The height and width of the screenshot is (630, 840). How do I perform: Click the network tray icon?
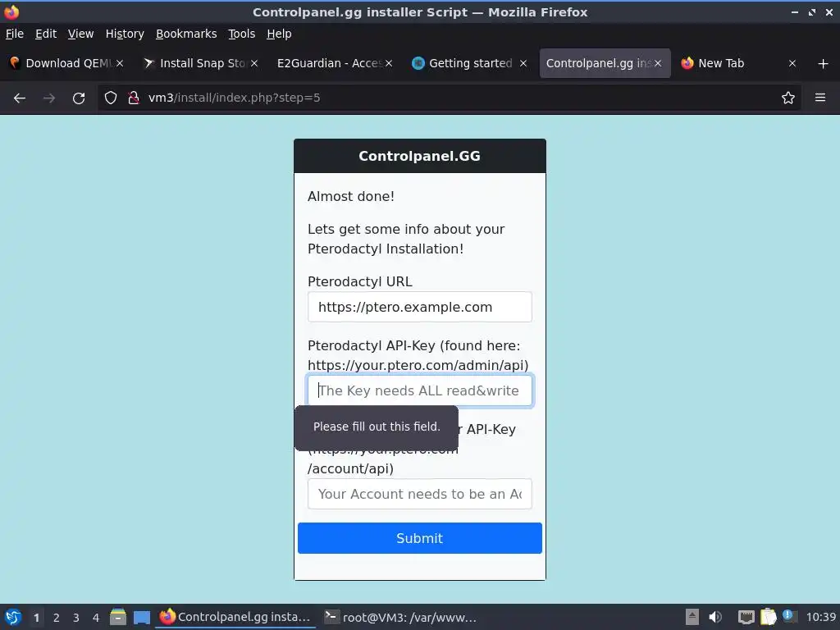click(x=746, y=617)
